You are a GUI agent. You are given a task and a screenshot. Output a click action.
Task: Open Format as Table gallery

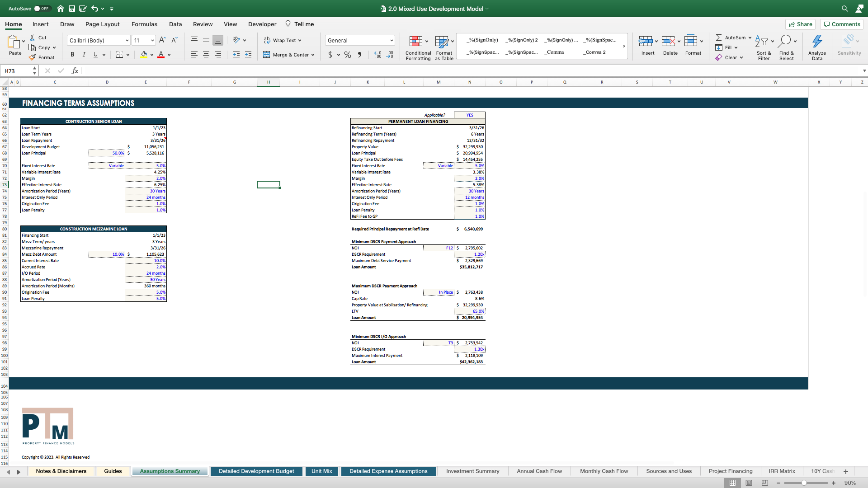pos(444,47)
